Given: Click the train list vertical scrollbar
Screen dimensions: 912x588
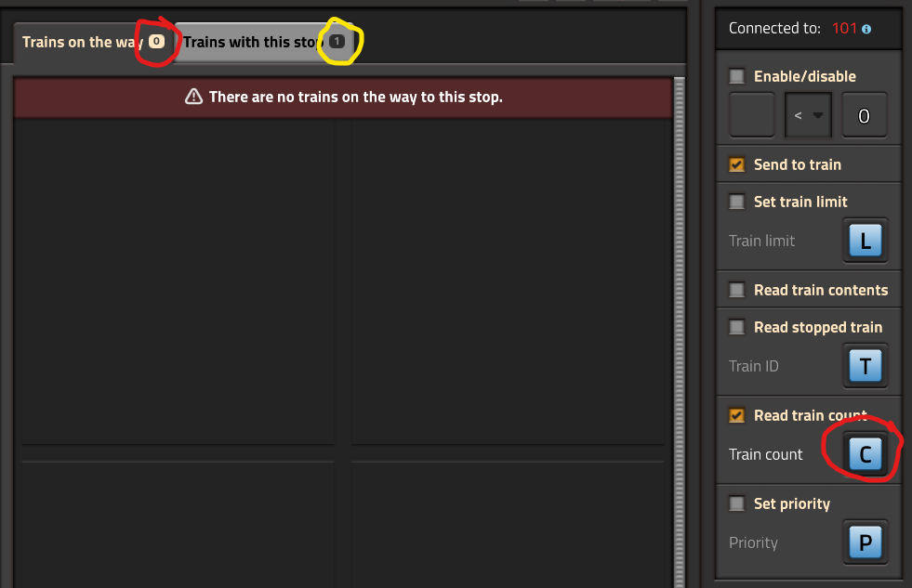Looking at the screenshot, I should 679,332.
